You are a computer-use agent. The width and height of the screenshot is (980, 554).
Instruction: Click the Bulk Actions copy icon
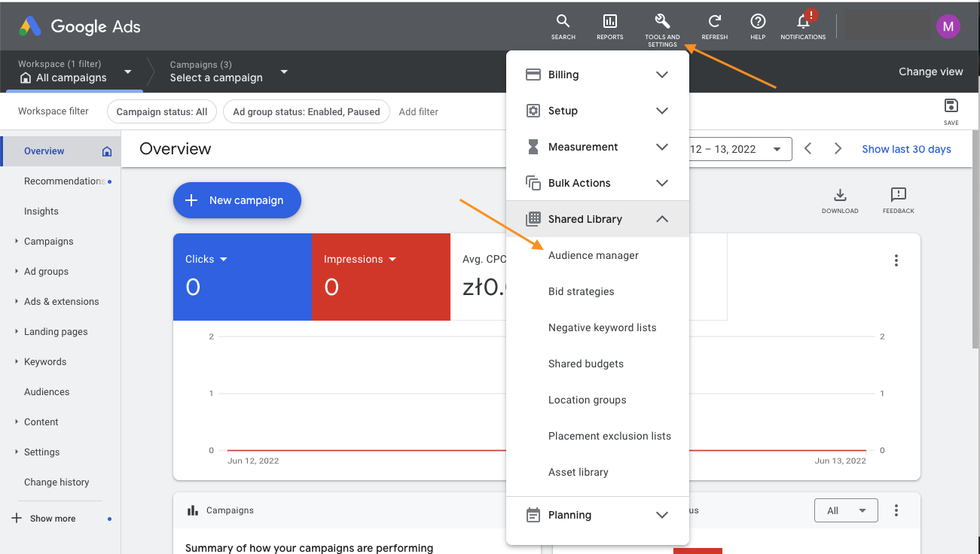point(533,183)
